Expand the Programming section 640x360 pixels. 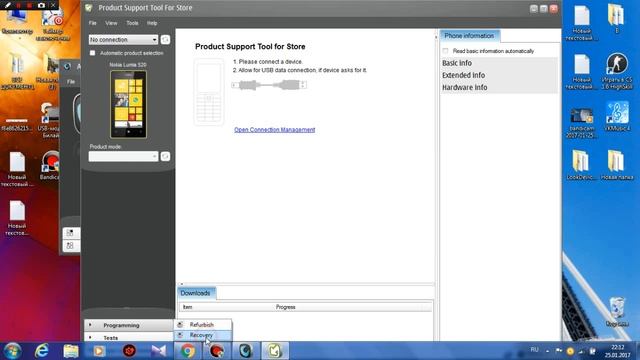pos(129,325)
